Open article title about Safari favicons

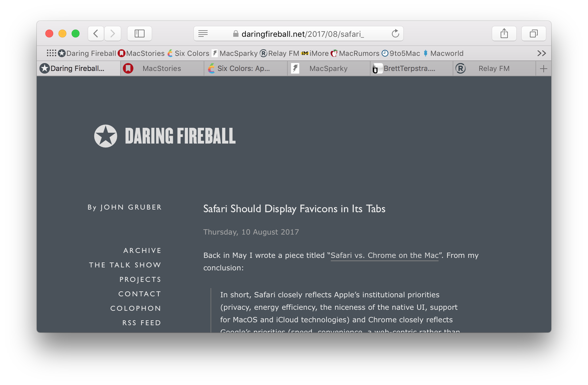coord(294,209)
